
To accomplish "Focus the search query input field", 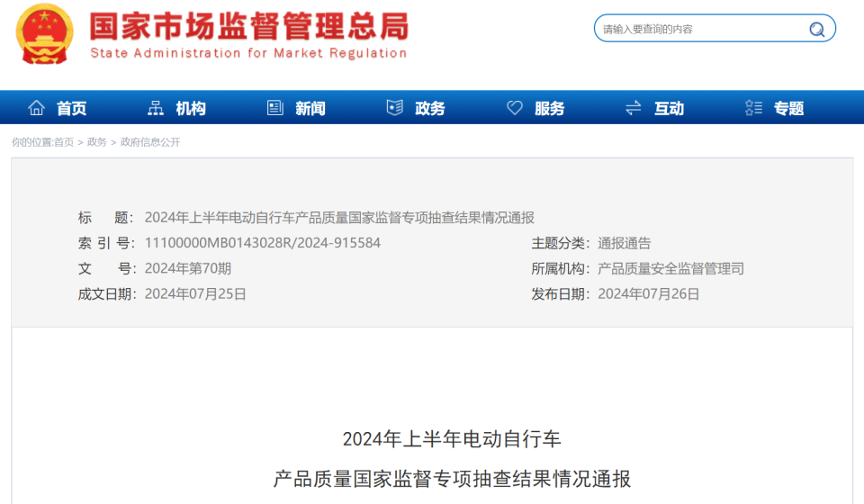I will click(697, 29).
